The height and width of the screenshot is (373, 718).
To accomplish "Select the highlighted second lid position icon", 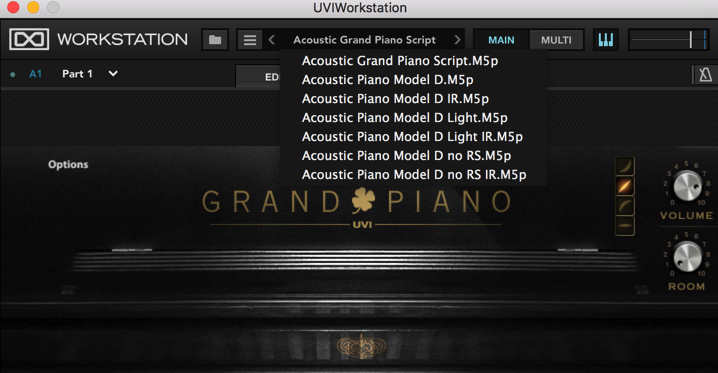I will (625, 186).
